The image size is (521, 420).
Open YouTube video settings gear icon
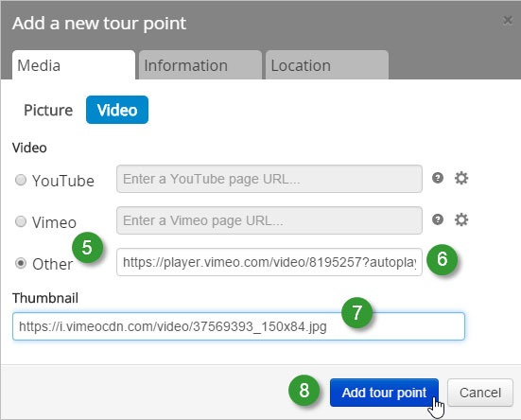461,178
